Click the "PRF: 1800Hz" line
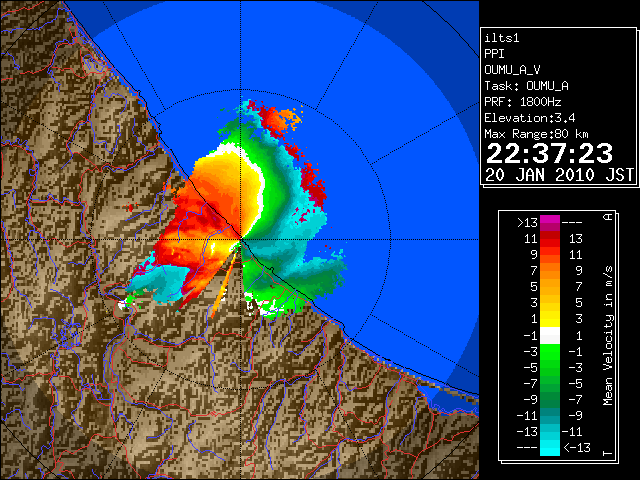This screenshot has width=640, height=480. [523, 102]
